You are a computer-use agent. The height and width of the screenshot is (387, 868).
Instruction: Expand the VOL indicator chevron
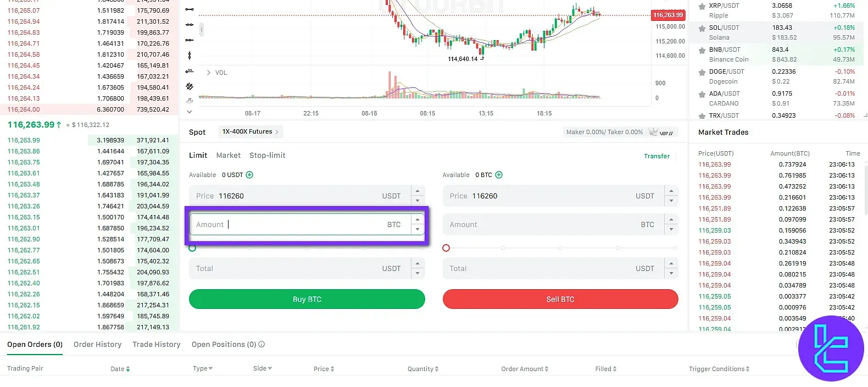(x=209, y=73)
